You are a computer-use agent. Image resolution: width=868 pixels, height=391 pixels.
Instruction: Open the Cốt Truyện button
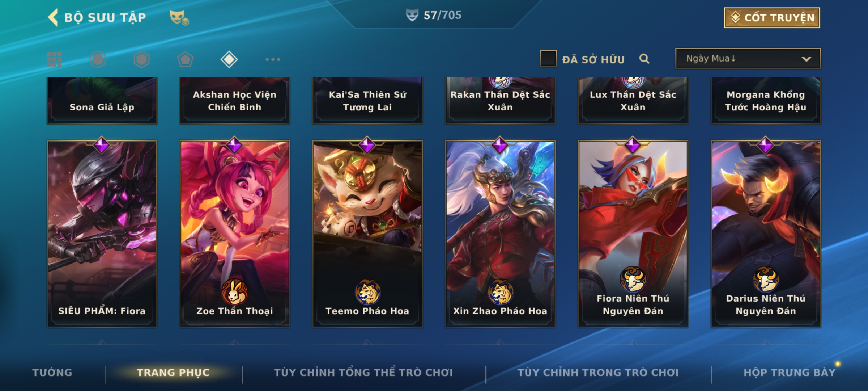coord(772,18)
